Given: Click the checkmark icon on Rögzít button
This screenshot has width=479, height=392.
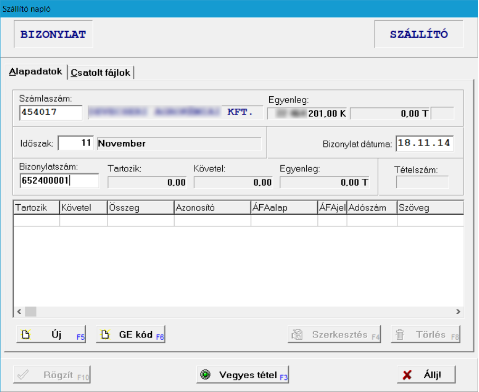Looking at the screenshot, I should tap(23, 375).
